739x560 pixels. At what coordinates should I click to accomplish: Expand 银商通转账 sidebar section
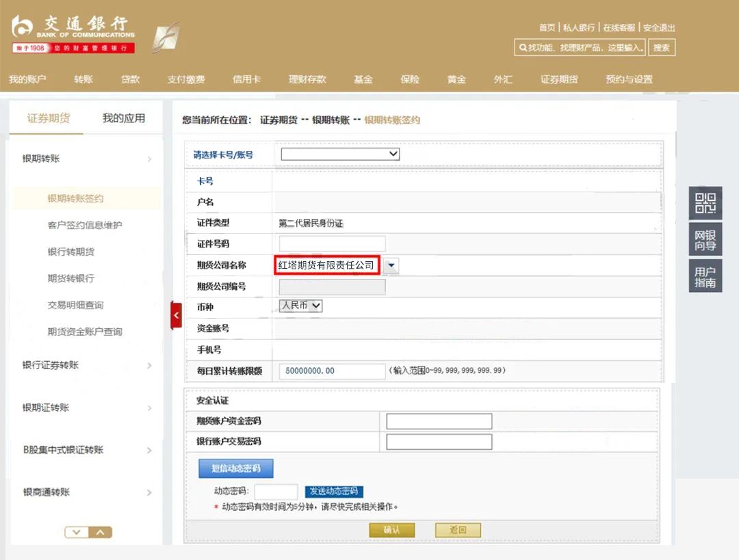[x=87, y=492]
